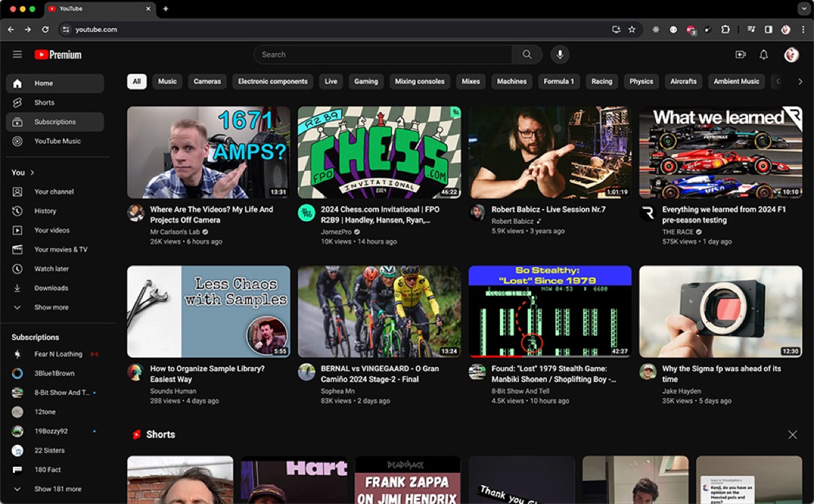Open Downloads
Viewport: 814px width, 504px height.
point(55,288)
